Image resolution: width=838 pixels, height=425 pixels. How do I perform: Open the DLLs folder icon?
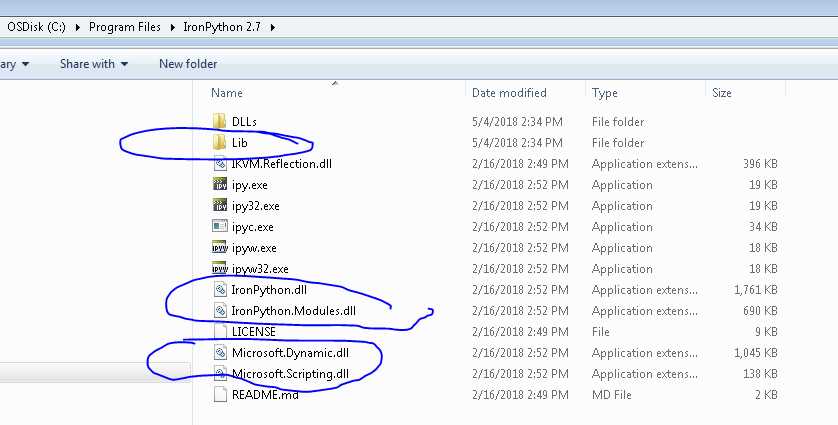(219, 121)
